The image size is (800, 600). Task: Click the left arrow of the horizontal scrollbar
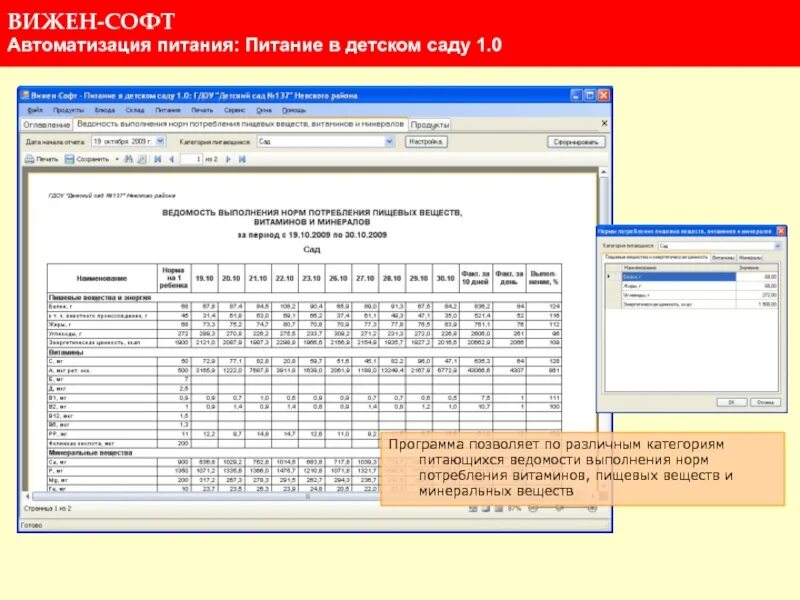[28, 496]
